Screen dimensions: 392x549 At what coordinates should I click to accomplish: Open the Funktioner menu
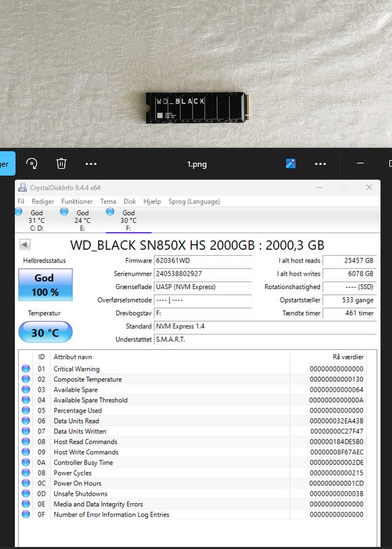pos(77,201)
